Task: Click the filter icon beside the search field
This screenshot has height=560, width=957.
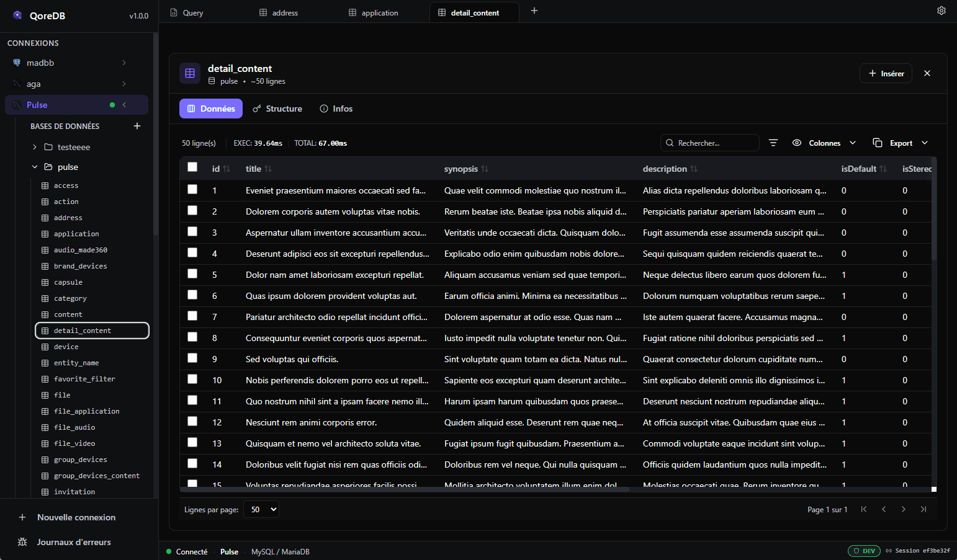Action: click(773, 143)
